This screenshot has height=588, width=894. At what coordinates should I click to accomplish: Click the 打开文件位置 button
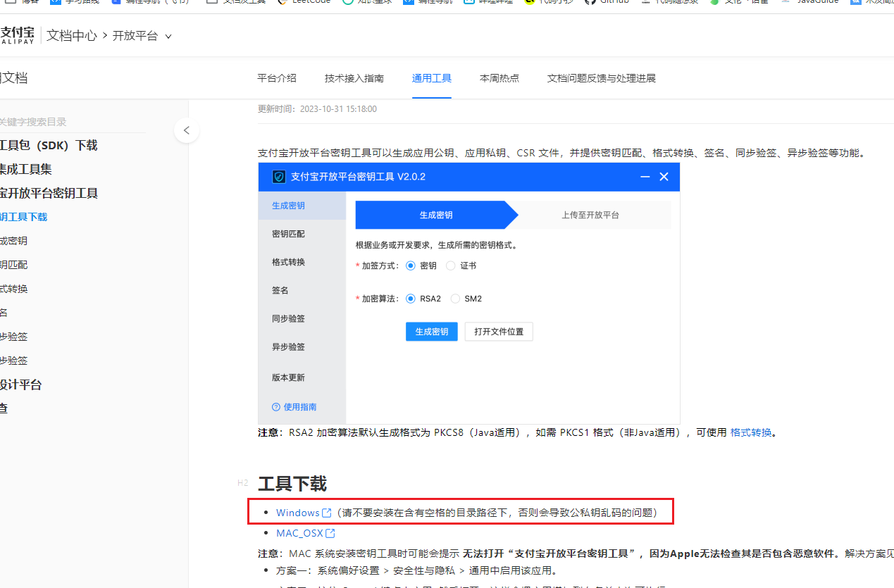pos(499,332)
